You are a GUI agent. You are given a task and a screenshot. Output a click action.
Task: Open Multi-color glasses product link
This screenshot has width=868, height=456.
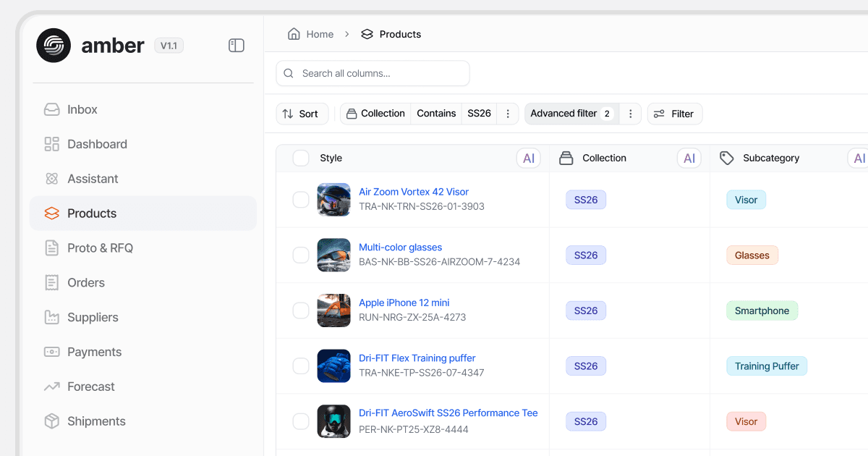point(400,248)
